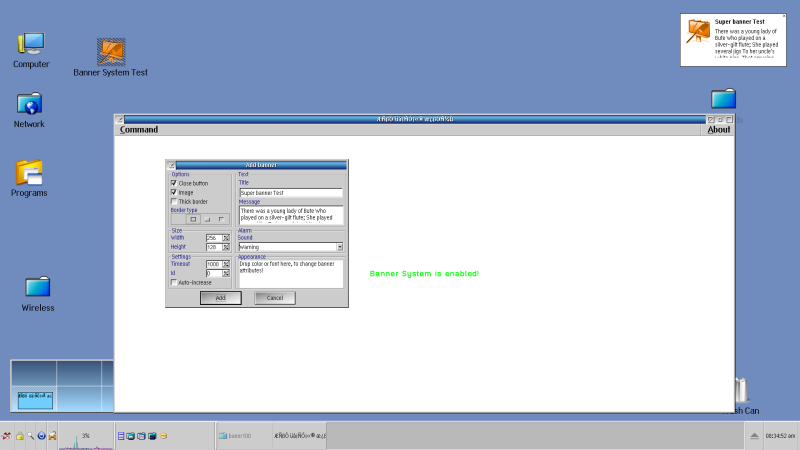Open the About menu
The height and width of the screenshot is (450, 800).
(718, 129)
